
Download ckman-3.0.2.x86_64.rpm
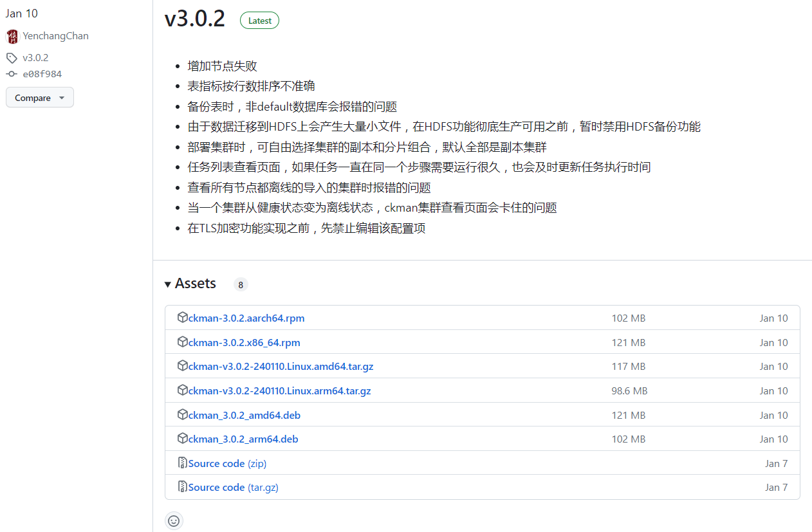(244, 342)
